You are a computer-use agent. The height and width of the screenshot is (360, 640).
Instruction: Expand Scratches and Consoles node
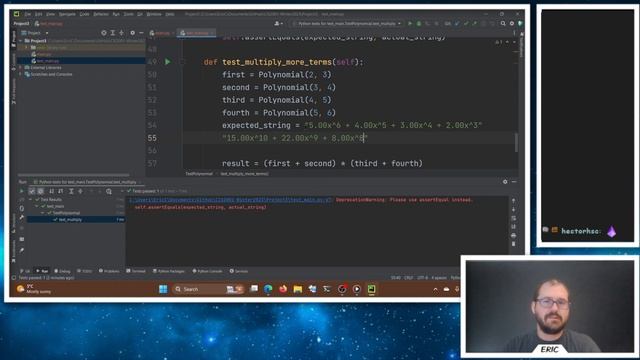pos(21,74)
